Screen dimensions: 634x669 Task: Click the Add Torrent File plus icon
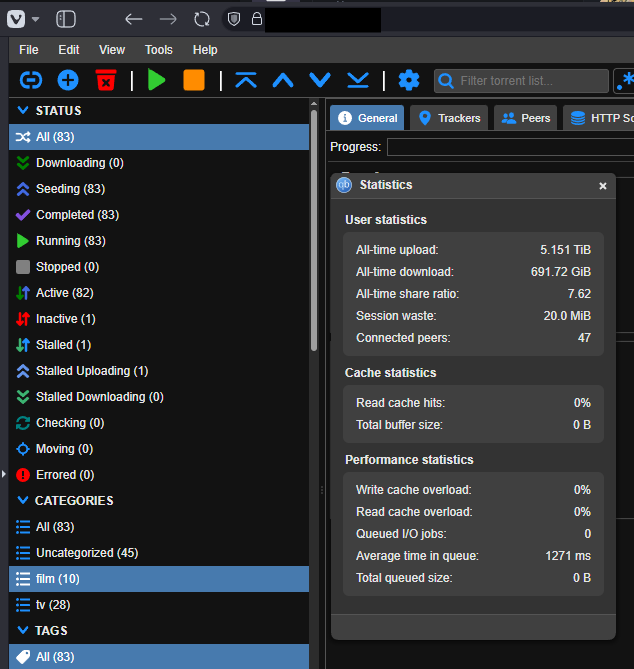coord(68,80)
